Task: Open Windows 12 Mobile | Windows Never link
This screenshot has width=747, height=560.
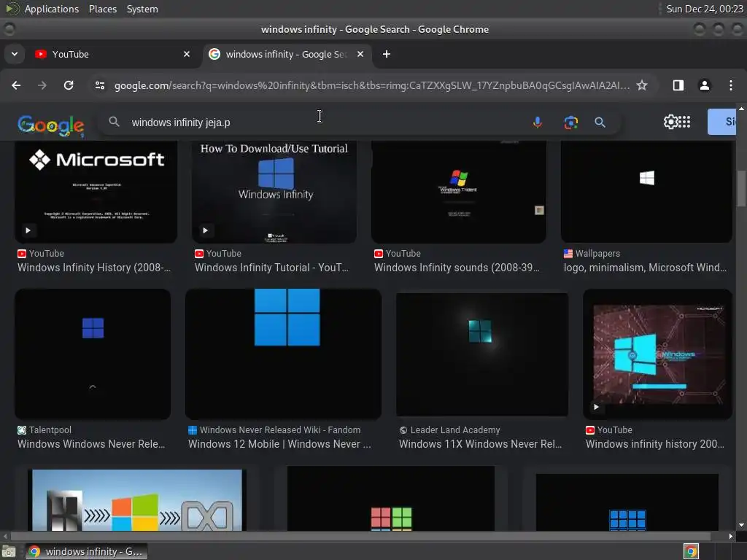Action: [x=279, y=444]
